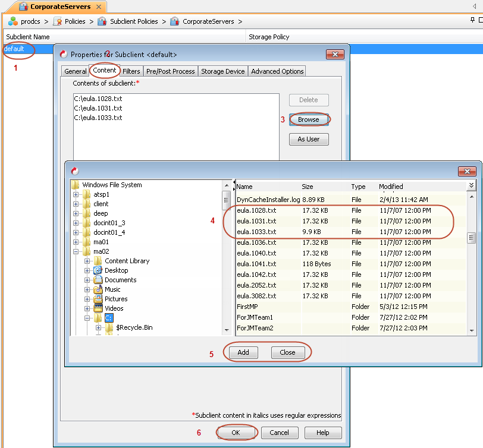Click the Subclient Policies breadcrumb icon
483x448 pixels.
click(102, 21)
